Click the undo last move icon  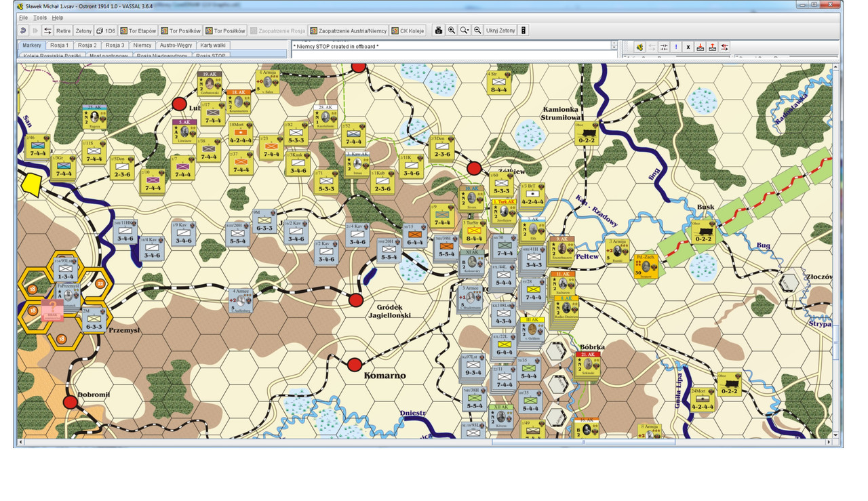click(24, 31)
